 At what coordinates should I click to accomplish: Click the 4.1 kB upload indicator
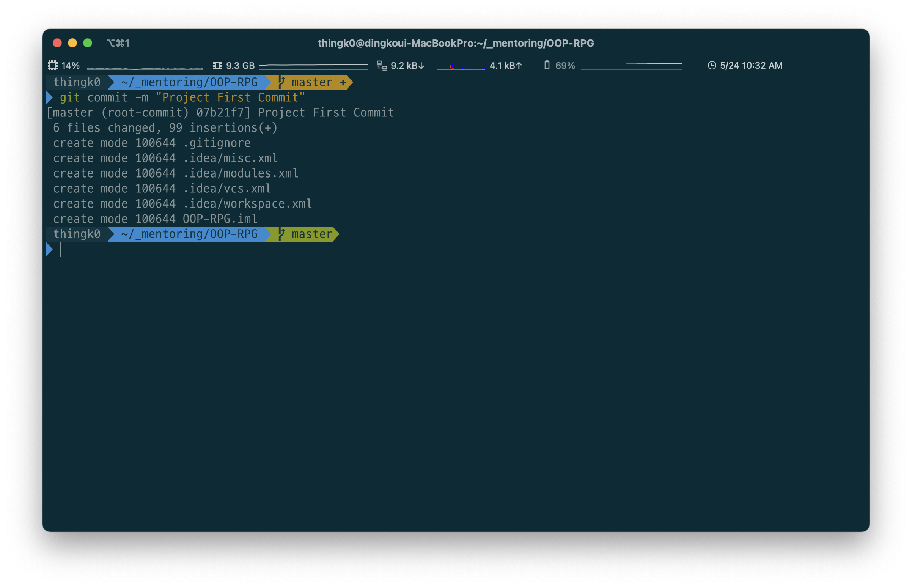pos(505,65)
